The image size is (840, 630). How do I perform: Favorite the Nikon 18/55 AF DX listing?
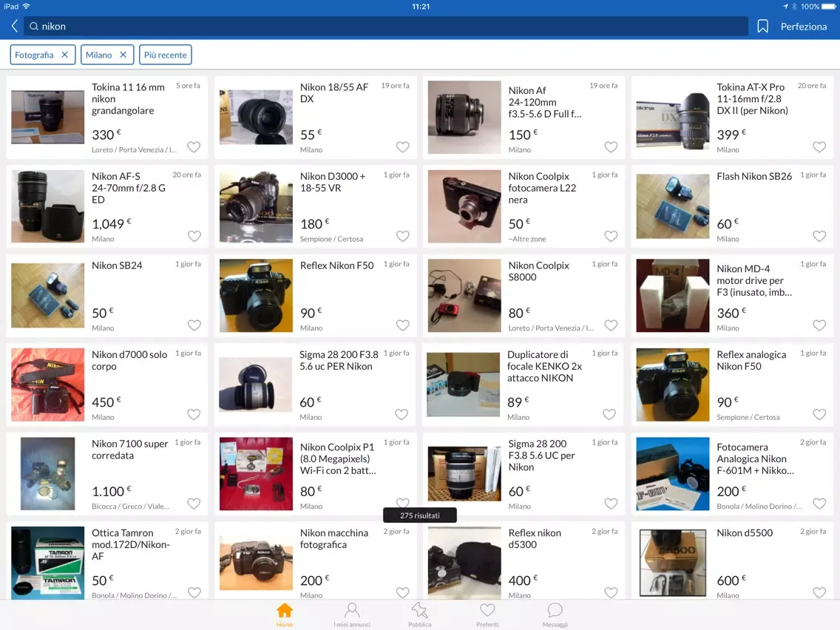(402, 147)
